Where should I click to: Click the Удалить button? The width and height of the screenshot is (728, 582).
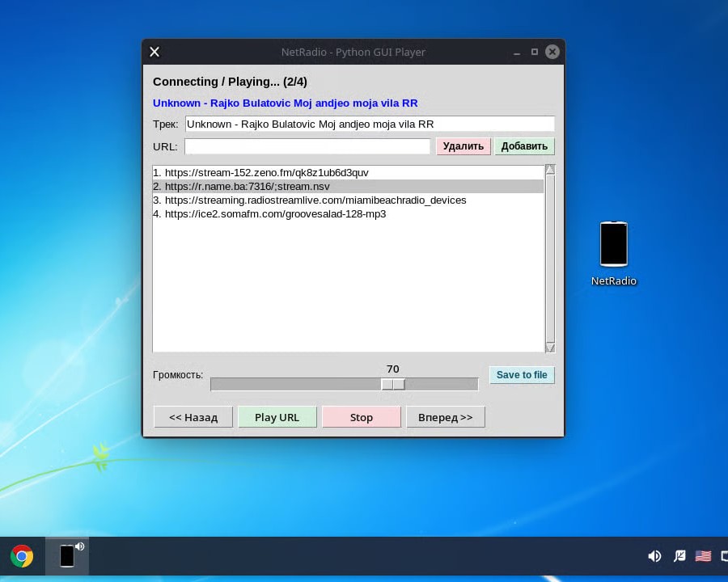click(463, 146)
